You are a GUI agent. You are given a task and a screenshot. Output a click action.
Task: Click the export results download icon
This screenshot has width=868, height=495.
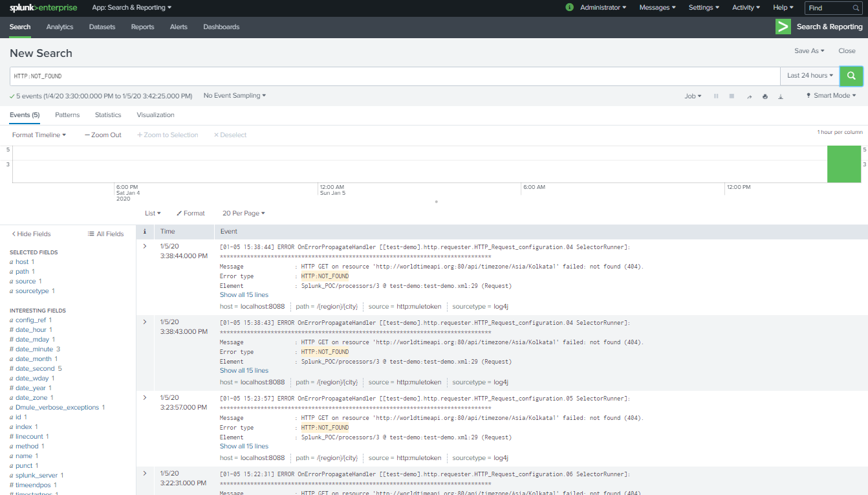tap(781, 96)
